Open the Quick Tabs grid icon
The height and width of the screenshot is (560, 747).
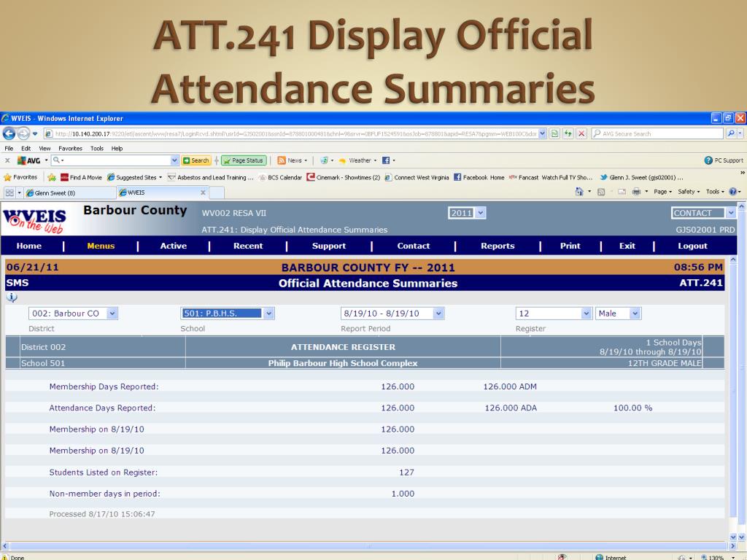pos(9,192)
